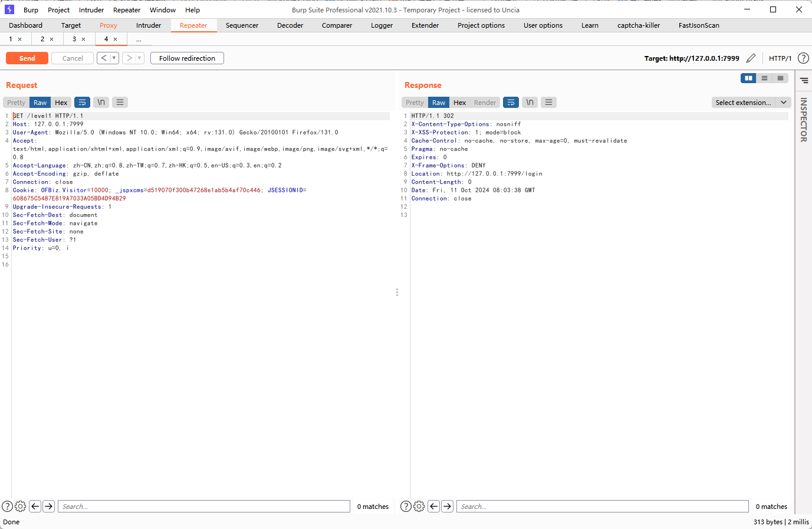This screenshot has height=529, width=812.
Task: Open the Project options tab
Action: (481, 25)
